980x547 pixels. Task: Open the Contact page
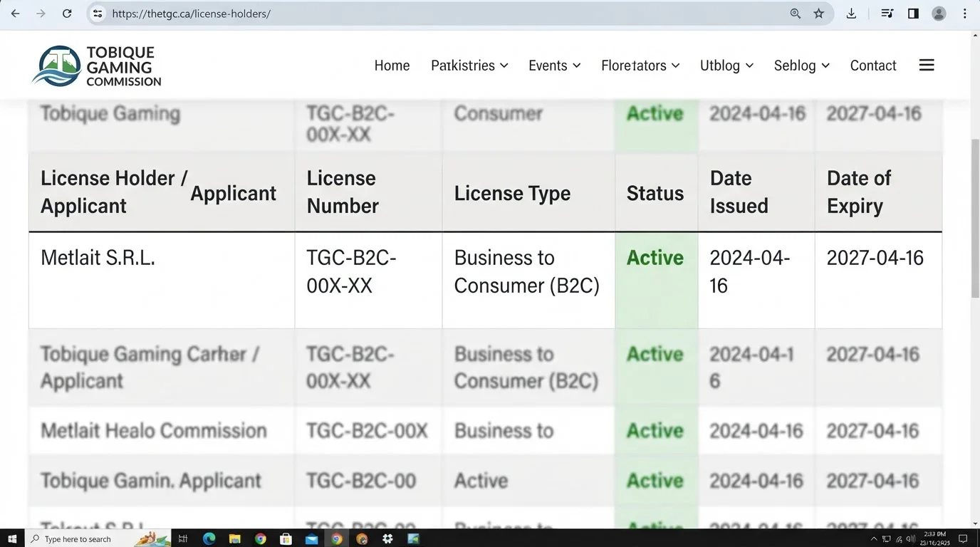[x=873, y=66]
